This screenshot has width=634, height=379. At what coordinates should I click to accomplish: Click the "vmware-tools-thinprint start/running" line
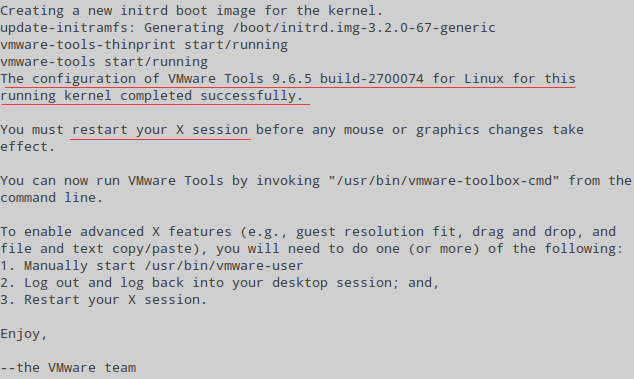[144, 44]
